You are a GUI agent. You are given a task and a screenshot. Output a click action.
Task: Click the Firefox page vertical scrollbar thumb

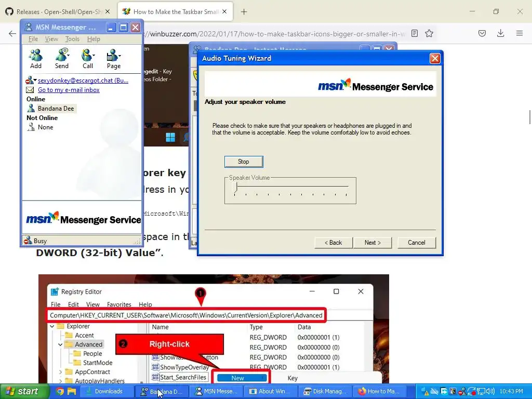529,117
